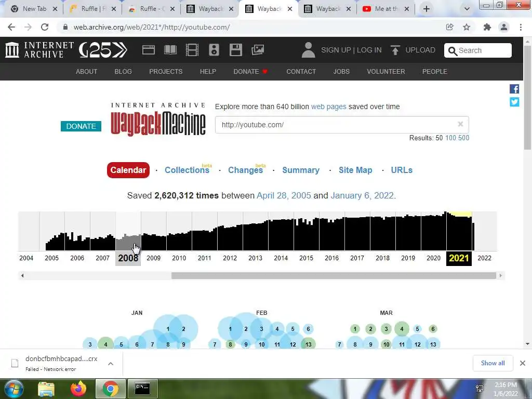Click the Internet Archive search box
Screen dimensions: 532x399
click(478, 50)
